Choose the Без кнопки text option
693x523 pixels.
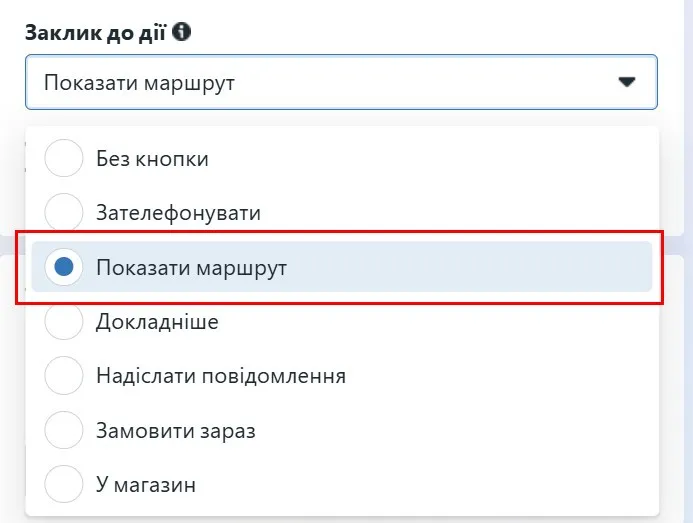pos(152,158)
